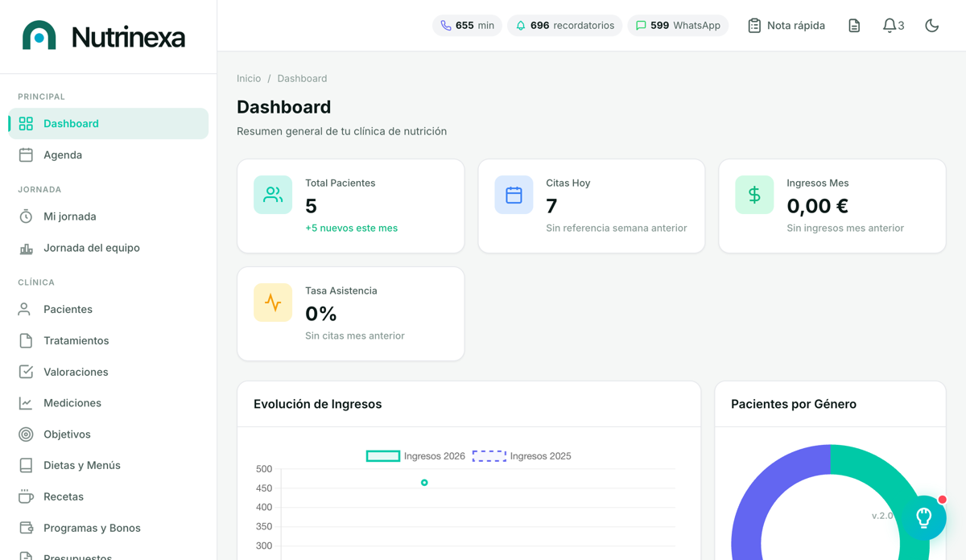This screenshot has width=966, height=560.
Task: Click the green data point on income chart
Action: click(424, 483)
